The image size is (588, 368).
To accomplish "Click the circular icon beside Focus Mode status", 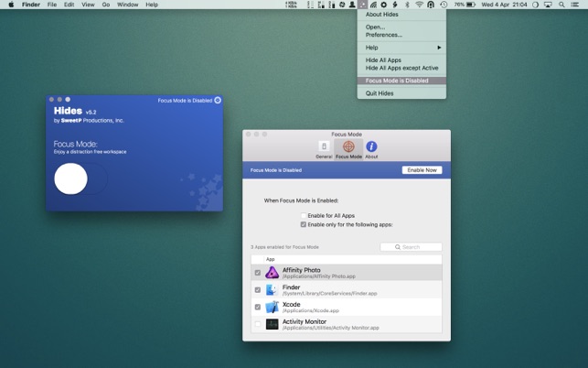I will [x=218, y=100].
